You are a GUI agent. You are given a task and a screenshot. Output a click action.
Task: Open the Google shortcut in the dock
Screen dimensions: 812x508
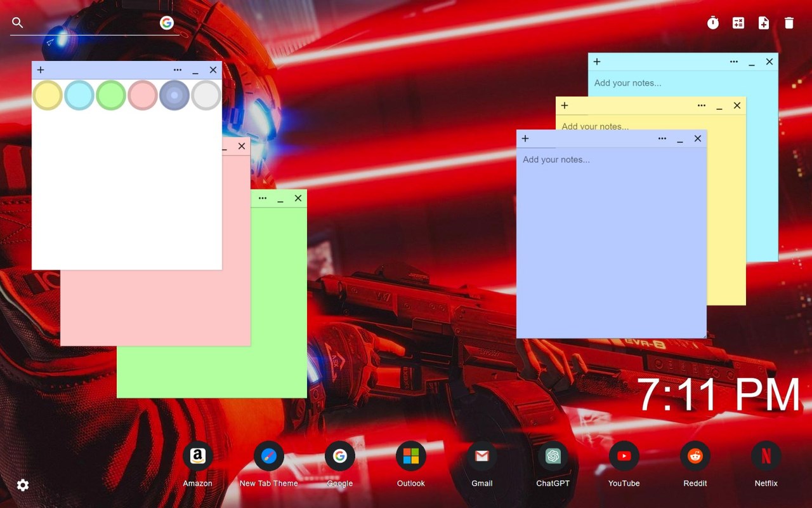(x=340, y=456)
